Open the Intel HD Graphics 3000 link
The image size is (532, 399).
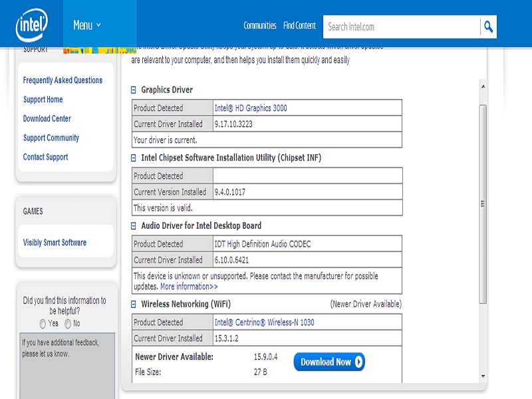click(251, 108)
